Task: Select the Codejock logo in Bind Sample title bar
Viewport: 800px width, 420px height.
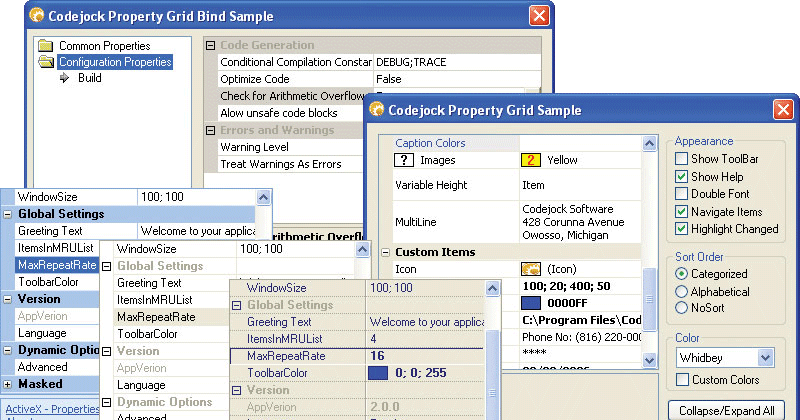Action: 37,16
